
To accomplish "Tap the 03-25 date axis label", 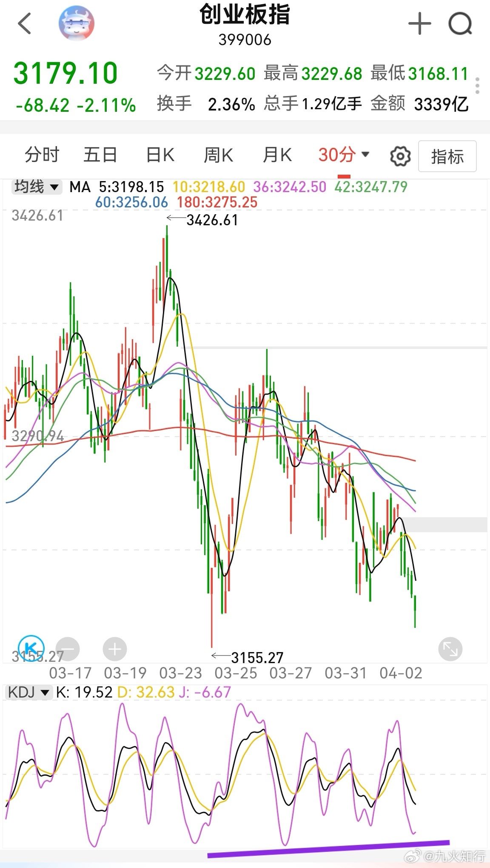I will pos(236,673).
